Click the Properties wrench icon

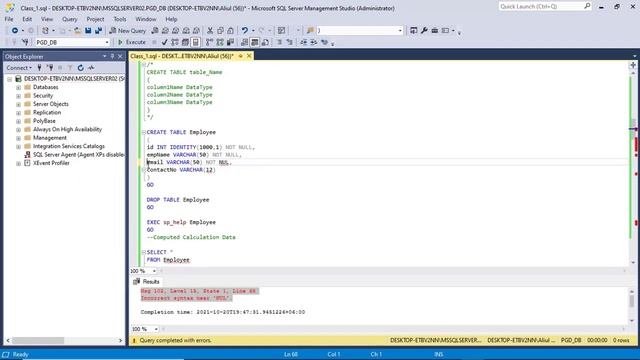click(x=424, y=31)
